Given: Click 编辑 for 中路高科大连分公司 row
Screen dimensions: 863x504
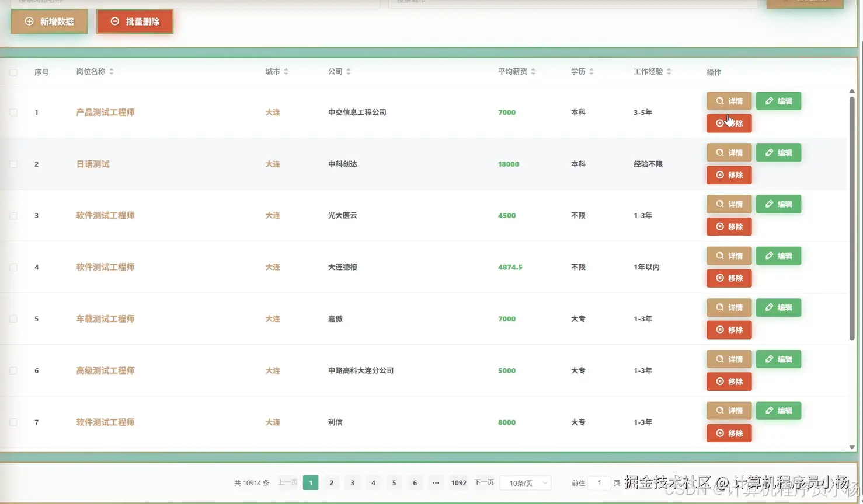Looking at the screenshot, I should (x=778, y=359).
